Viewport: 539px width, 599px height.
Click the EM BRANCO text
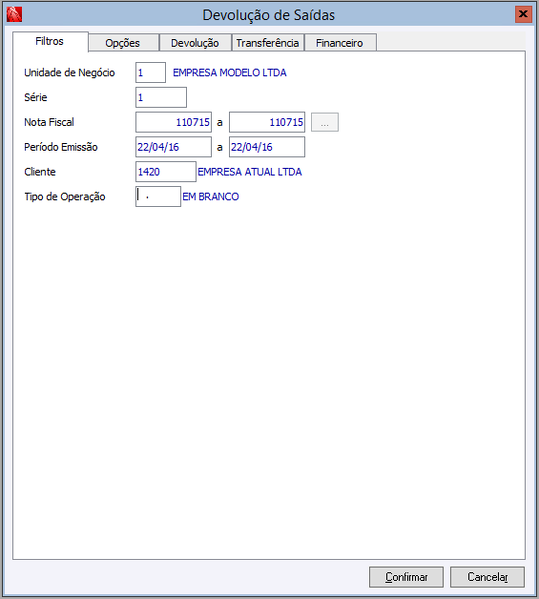coord(210,197)
